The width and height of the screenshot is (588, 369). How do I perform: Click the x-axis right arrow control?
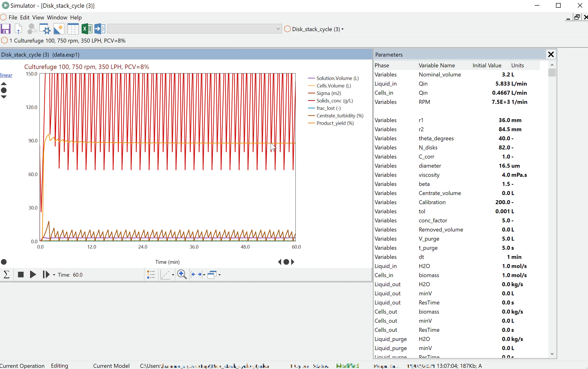click(x=293, y=262)
